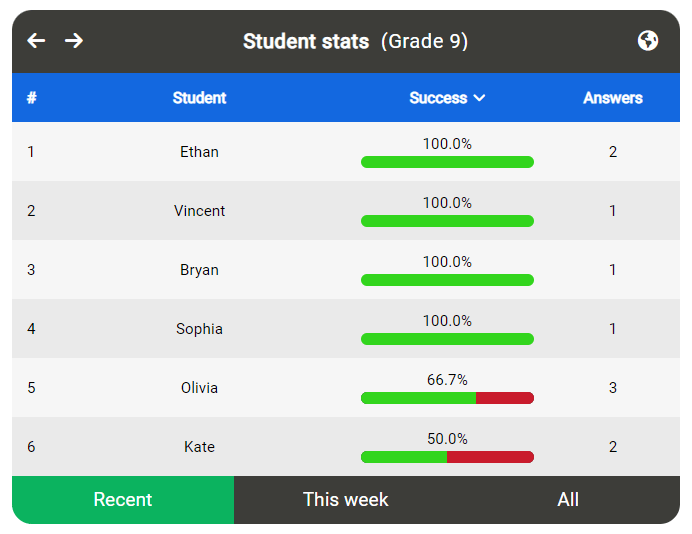Click the Answers column header
Screen dimensions: 692x534
(613, 98)
